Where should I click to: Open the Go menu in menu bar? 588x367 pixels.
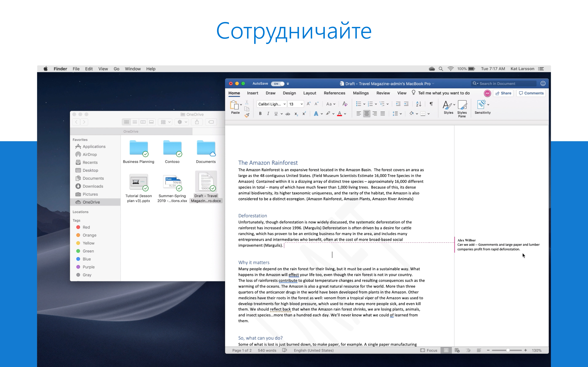pos(116,69)
